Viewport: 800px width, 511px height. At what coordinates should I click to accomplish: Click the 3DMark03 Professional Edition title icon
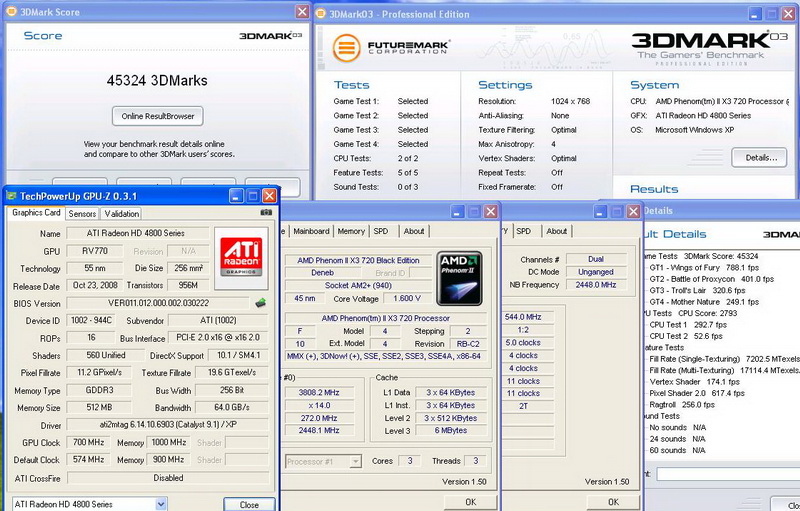click(322, 14)
